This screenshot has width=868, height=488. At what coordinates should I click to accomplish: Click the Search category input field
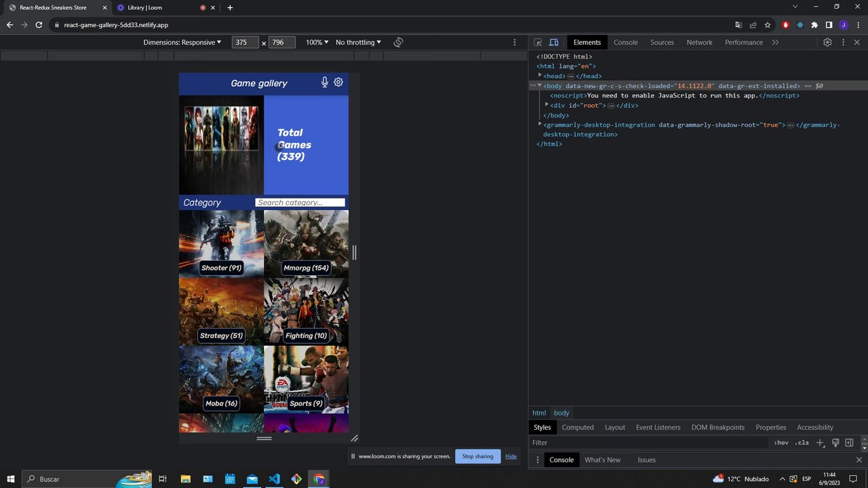(x=300, y=203)
